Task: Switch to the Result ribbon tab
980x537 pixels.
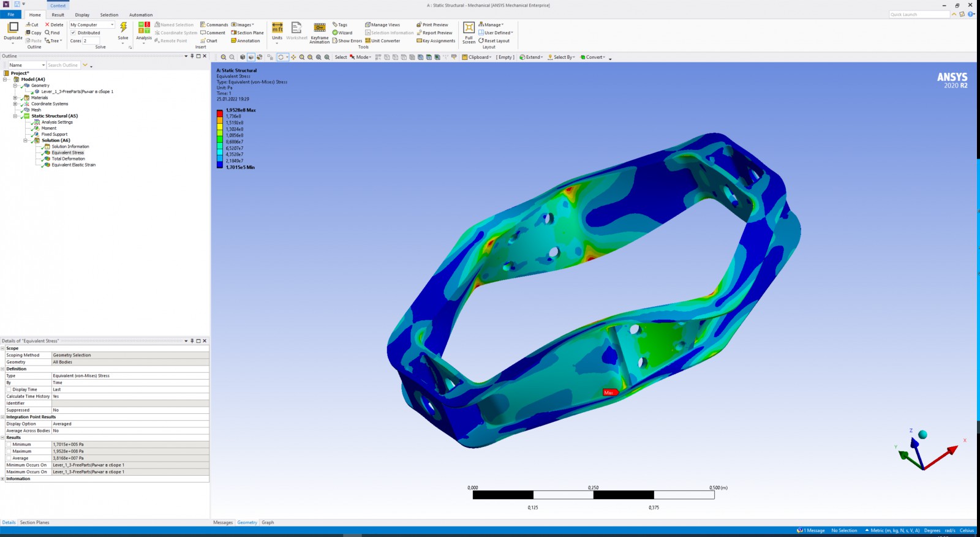Action: 58,15
